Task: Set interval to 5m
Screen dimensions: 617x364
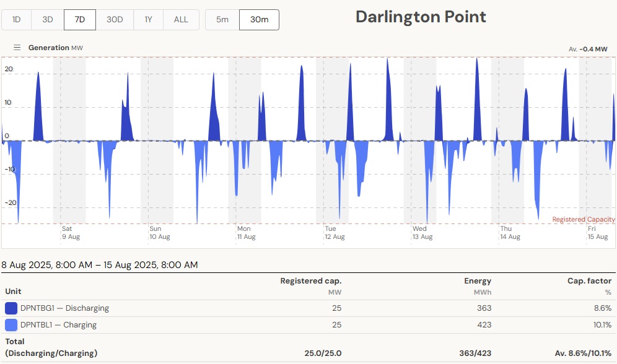Action: [222, 20]
